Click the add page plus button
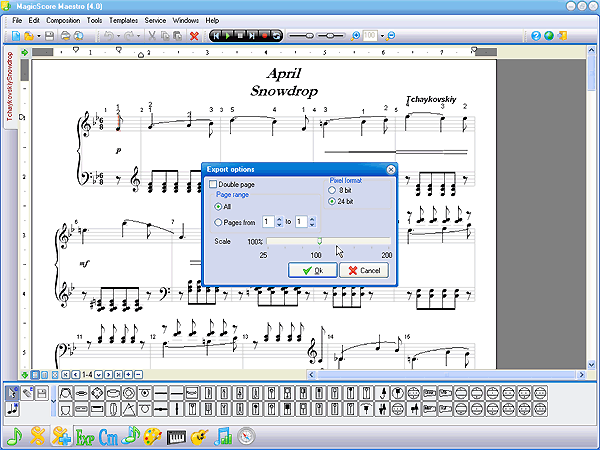600x450 pixels. (x=129, y=375)
